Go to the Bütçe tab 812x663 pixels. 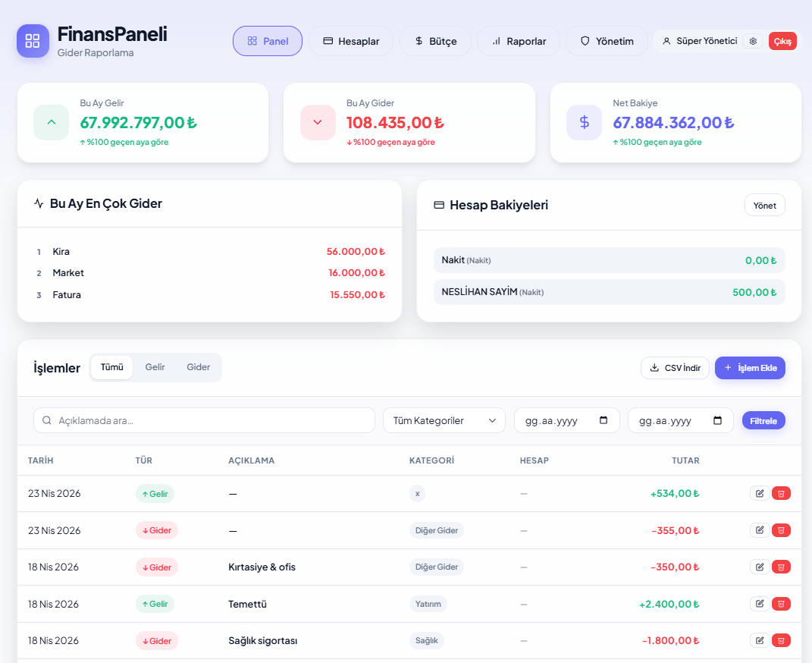435,41
